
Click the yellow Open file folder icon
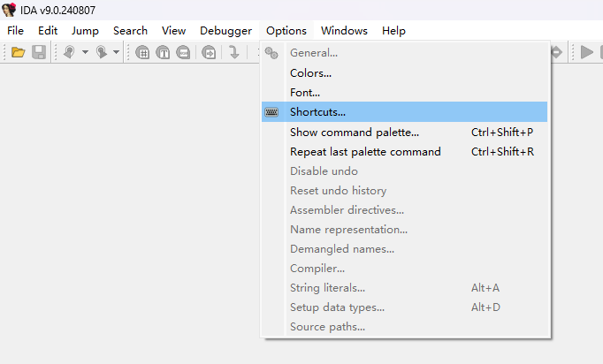coord(18,52)
